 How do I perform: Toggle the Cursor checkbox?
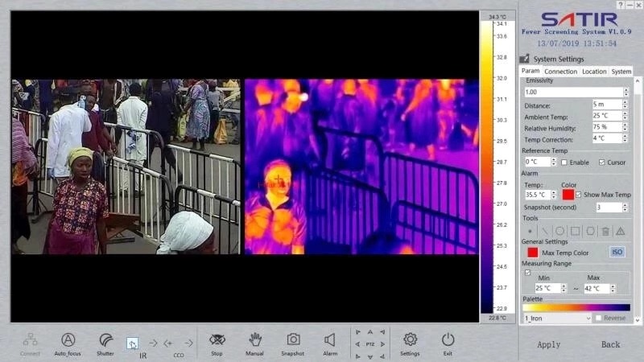[601, 162]
